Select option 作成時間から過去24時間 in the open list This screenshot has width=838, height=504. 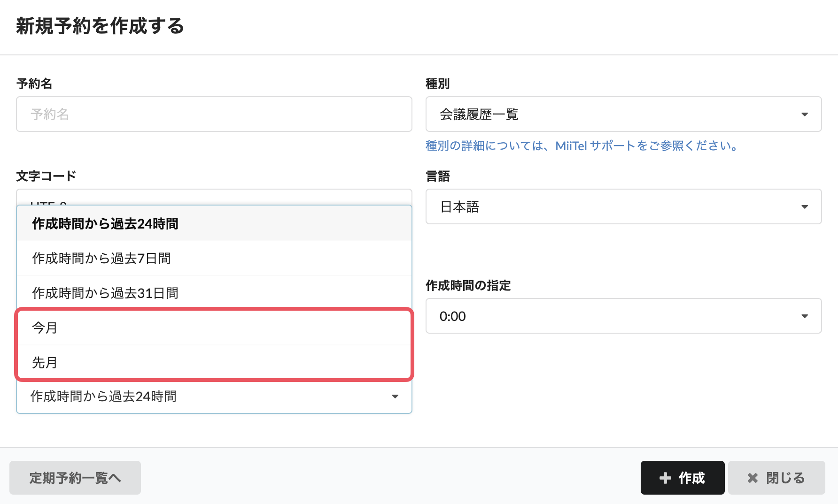(214, 223)
